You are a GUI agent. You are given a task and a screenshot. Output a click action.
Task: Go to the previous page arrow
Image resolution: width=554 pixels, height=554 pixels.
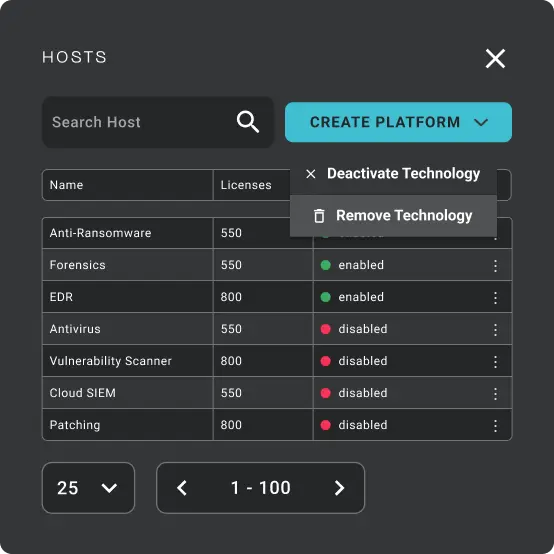pos(182,488)
